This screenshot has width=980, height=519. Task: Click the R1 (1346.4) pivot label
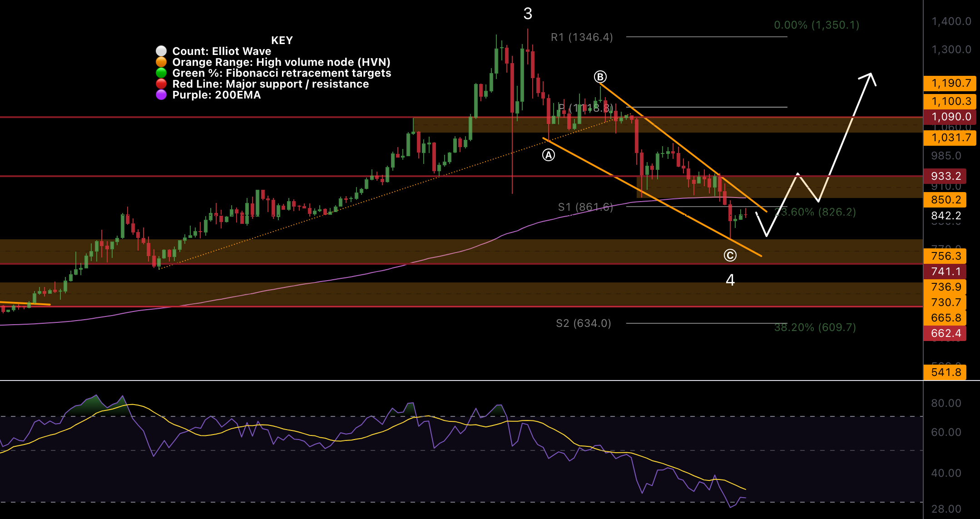click(582, 37)
